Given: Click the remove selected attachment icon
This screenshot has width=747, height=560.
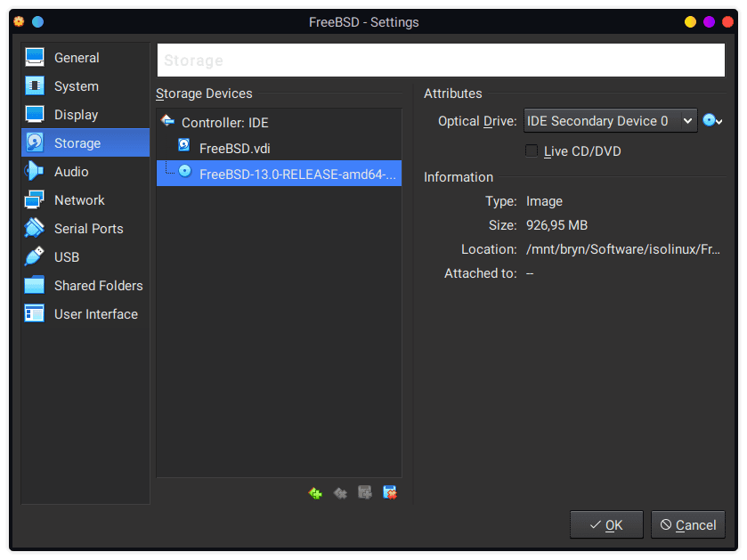Looking at the screenshot, I should pyautogui.click(x=390, y=493).
